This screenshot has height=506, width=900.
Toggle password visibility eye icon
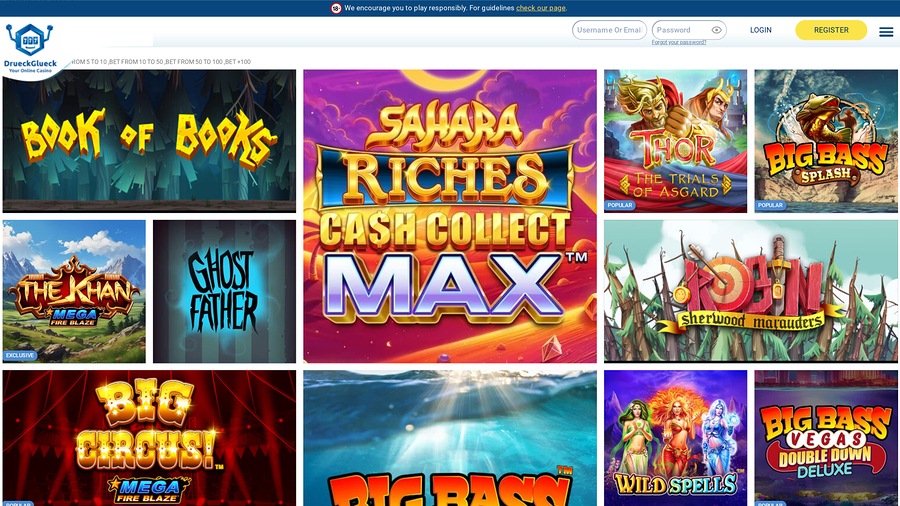716,30
